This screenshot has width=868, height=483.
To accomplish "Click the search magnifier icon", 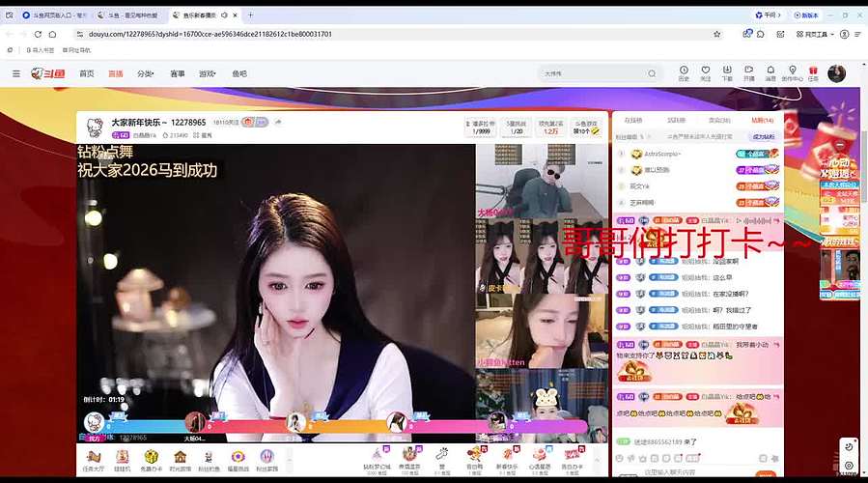I will click(652, 73).
